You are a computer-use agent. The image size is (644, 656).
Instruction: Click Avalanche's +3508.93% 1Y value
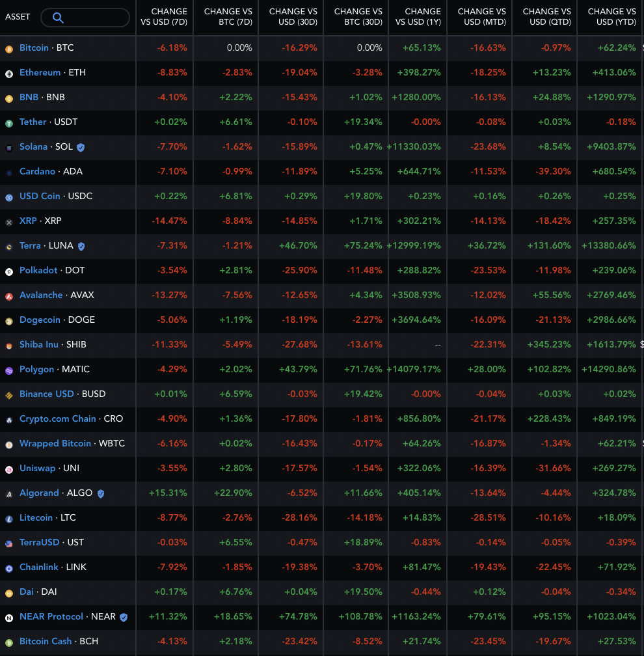[416, 295]
